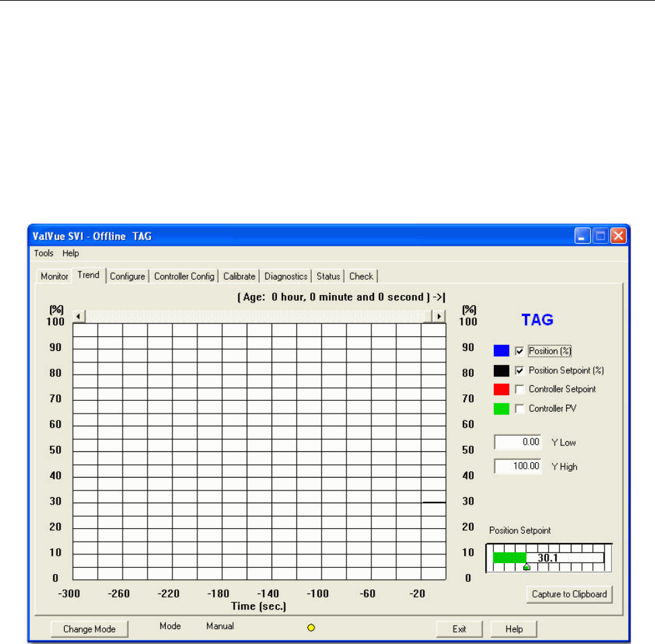Click the yellow status indicator light
This screenshot has width=655, height=644.
click(311, 628)
